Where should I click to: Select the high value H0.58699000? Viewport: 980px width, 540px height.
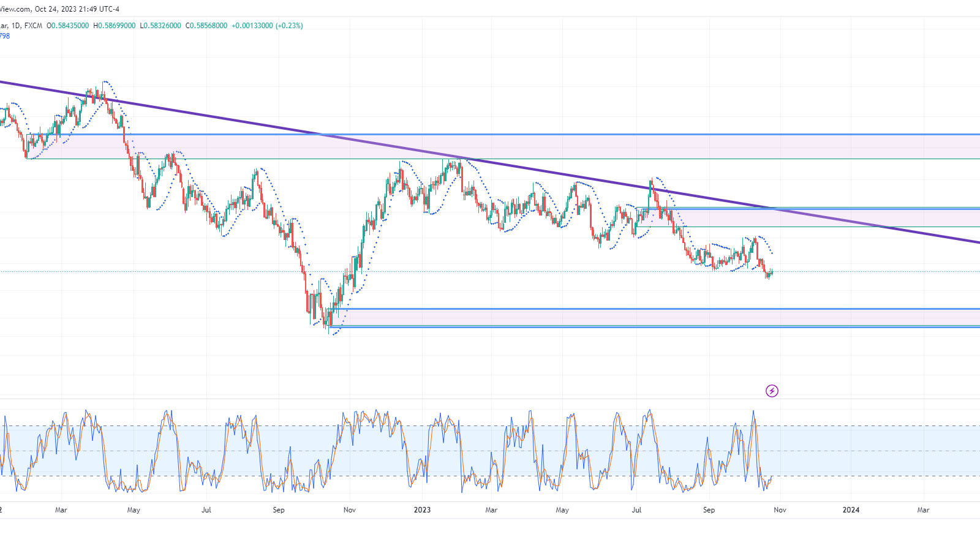115,26
